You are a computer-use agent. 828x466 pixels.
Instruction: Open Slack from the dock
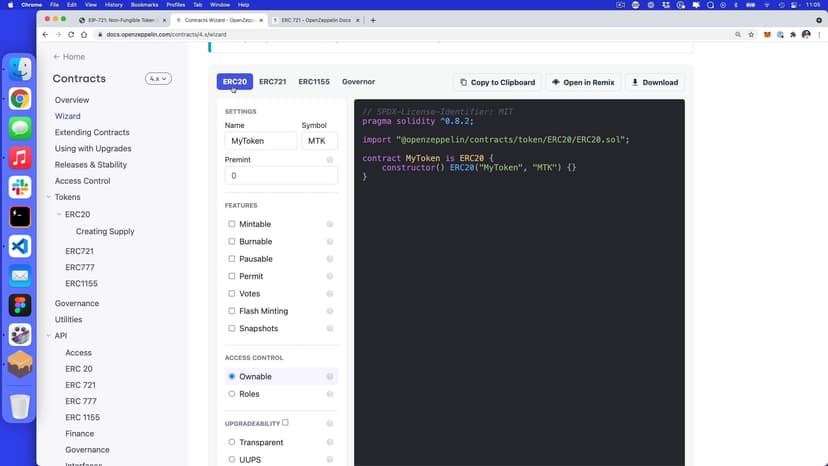20,187
